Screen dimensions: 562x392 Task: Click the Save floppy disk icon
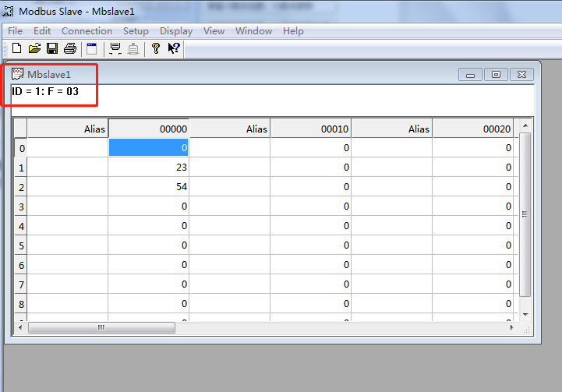click(x=52, y=48)
